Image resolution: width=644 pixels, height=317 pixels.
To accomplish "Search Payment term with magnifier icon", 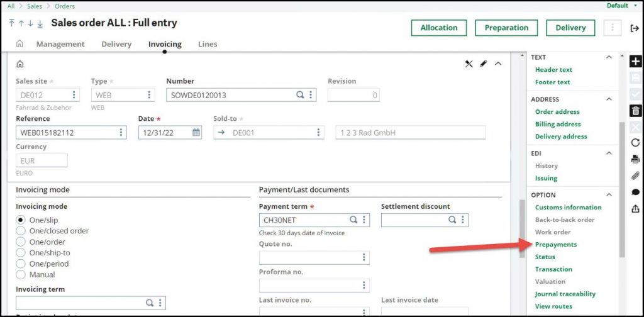I will (x=353, y=220).
